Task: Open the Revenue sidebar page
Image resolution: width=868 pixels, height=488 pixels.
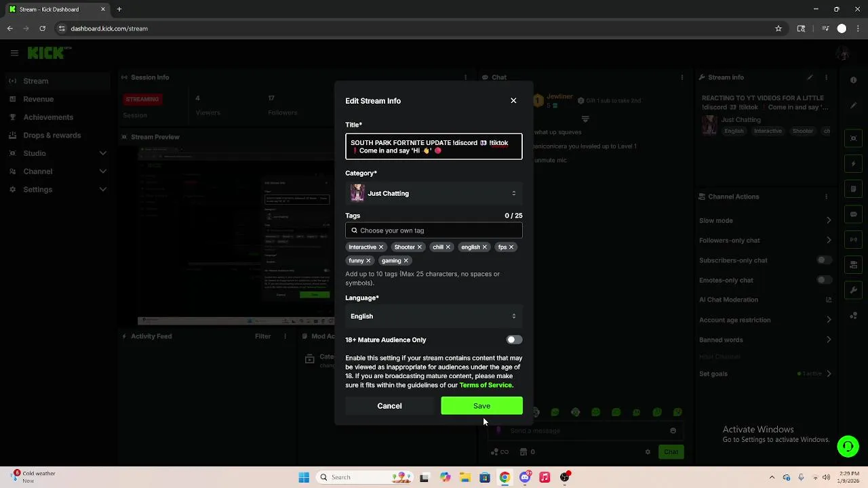Action: coord(58,99)
